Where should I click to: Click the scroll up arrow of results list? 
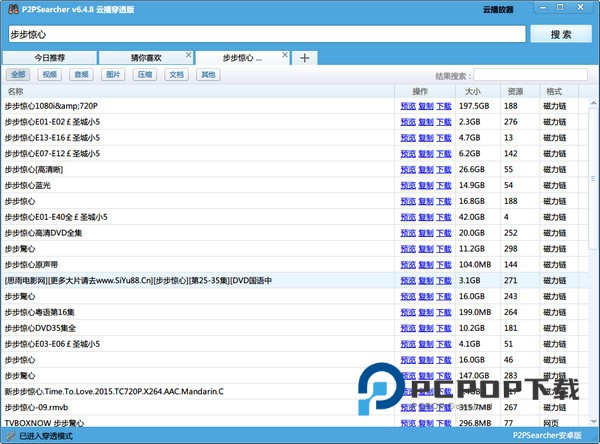point(593,103)
